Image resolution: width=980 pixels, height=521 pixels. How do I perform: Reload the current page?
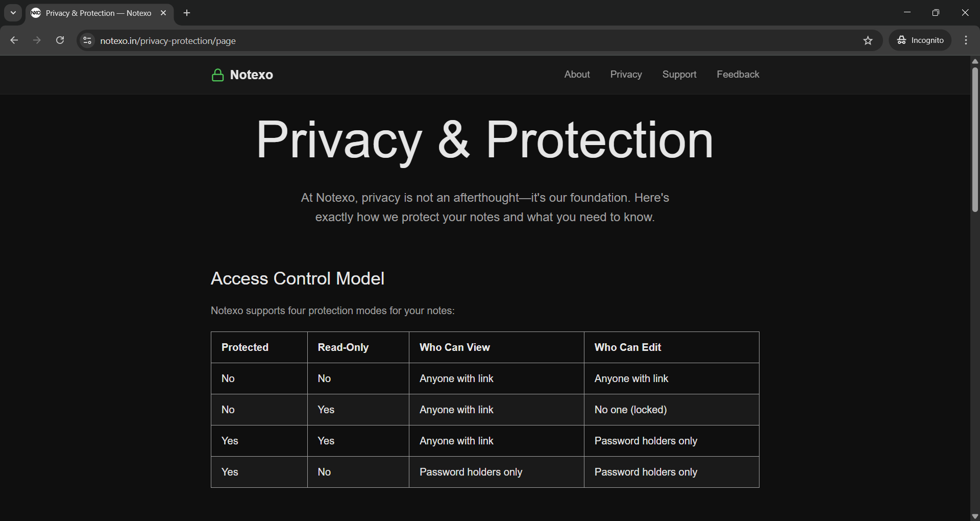(60, 40)
